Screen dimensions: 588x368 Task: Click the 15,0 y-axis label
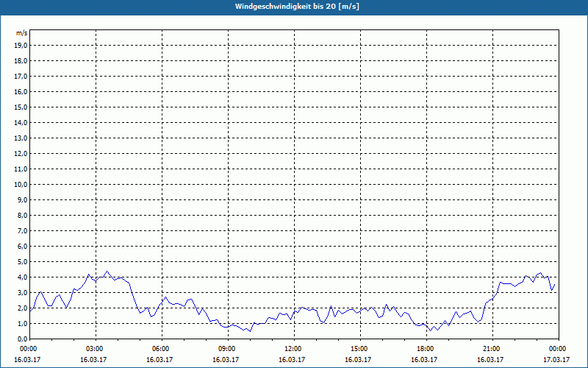(21, 107)
